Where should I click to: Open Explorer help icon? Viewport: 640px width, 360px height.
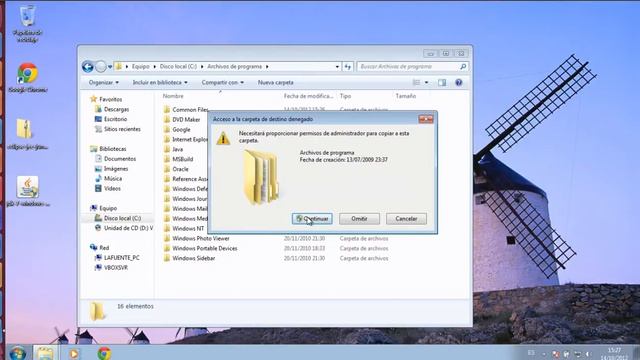[x=459, y=83]
